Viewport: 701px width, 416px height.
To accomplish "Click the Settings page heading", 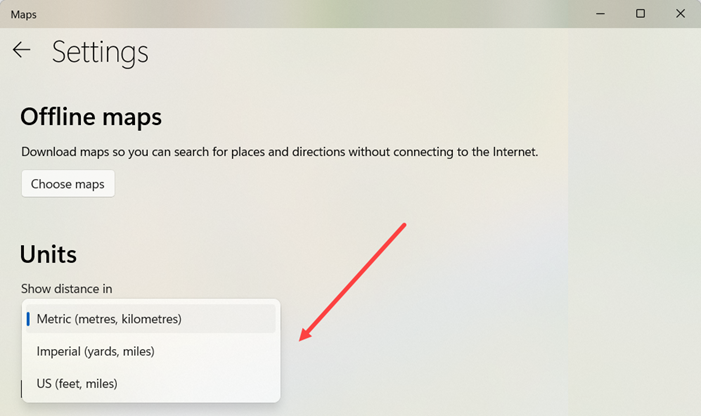I will [x=100, y=51].
